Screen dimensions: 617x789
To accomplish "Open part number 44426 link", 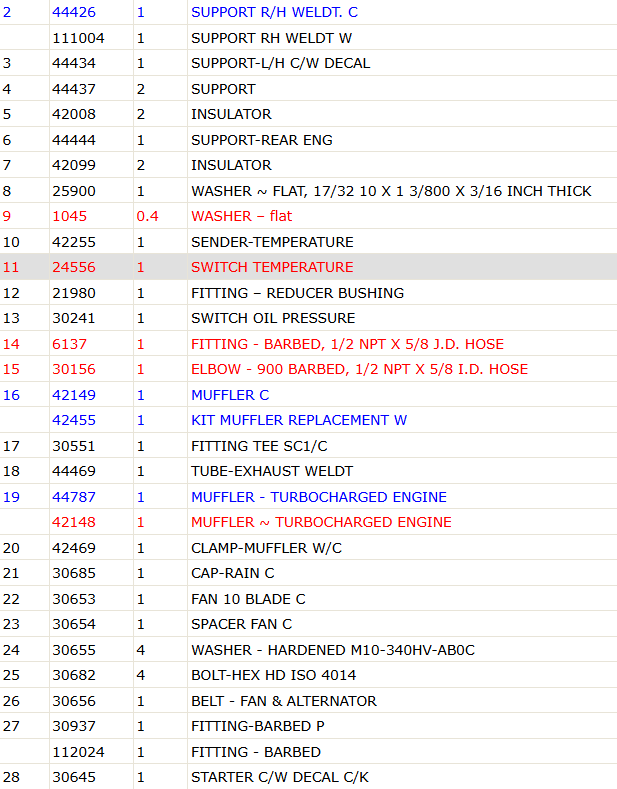I will pos(74,12).
